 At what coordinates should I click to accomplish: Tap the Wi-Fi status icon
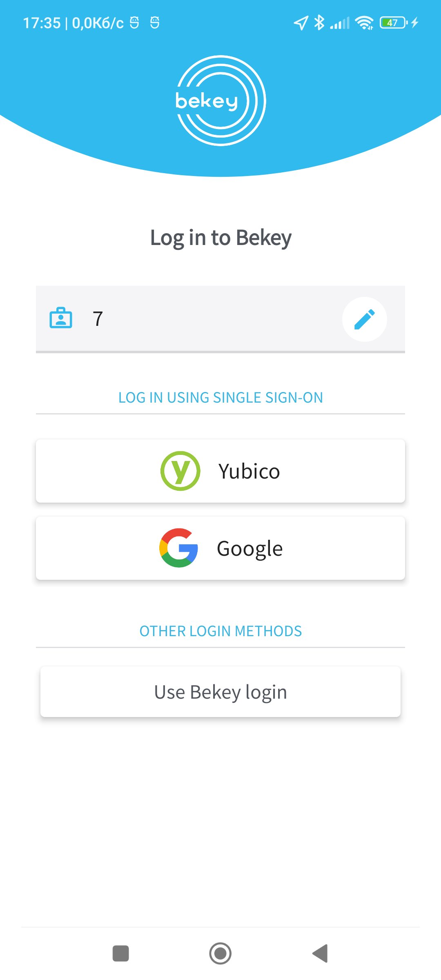pos(364,23)
